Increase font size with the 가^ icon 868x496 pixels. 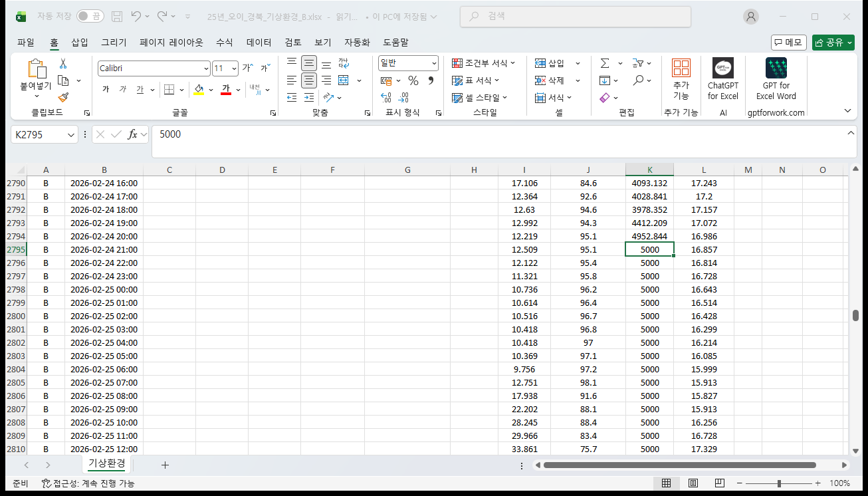coord(247,68)
